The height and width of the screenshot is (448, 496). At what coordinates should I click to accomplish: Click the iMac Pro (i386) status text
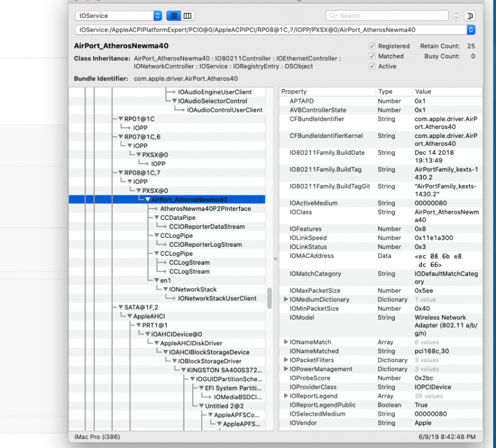point(97,437)
